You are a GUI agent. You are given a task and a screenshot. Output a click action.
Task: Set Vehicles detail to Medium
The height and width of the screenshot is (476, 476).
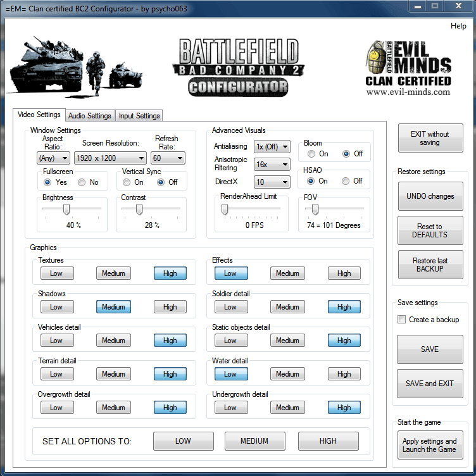(x=113, y=341)
